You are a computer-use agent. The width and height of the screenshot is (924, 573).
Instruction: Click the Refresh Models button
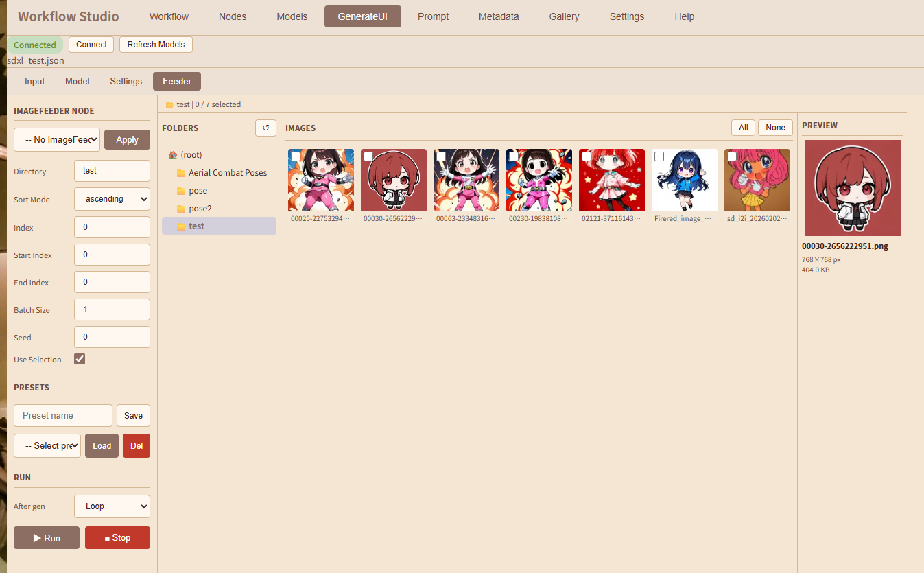(156, 45)
